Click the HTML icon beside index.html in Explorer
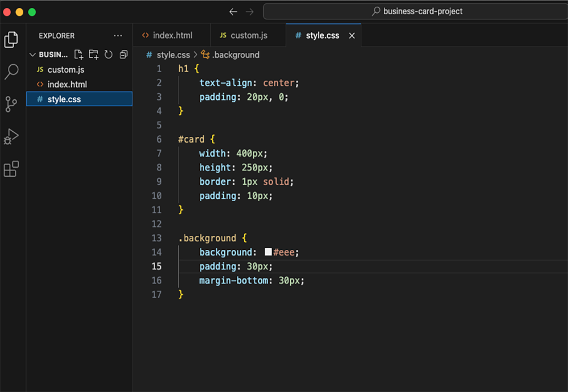Screen dimensions: 568x392 click(40, 84)
